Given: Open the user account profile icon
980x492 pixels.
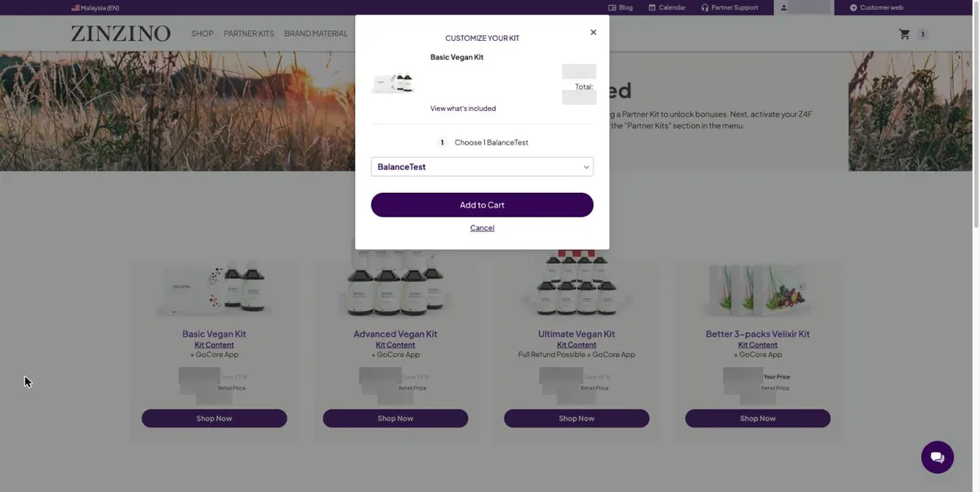Looking at the screenshot, I should click(x=784, y=7).
